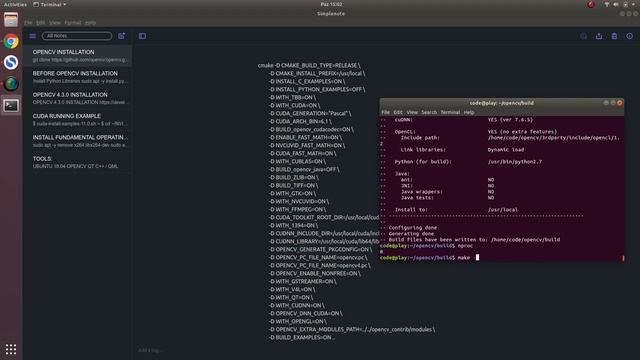Open the note revision history icon
Screen dimensions: 640x360
click(584, 36)
